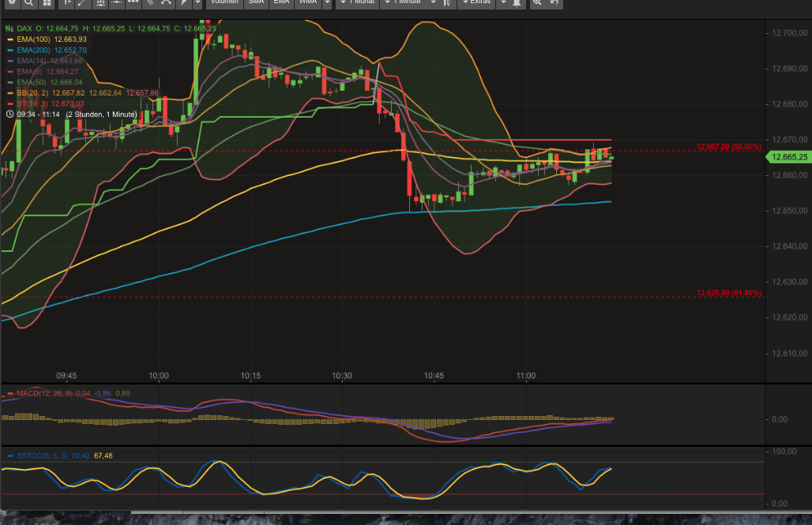Click the 12.610,00 price axis label
This screenshot has width=812, height=525.
[x=789, y=354]
